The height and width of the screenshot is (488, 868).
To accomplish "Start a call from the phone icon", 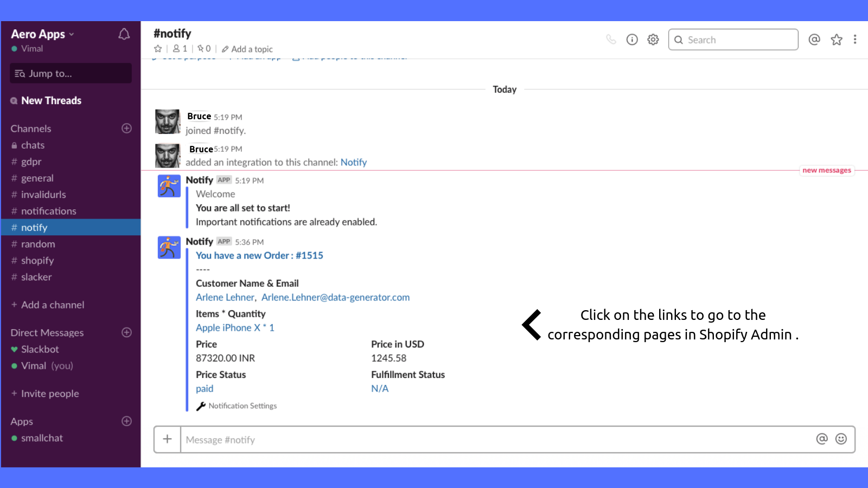I will [x=611, y=39].
